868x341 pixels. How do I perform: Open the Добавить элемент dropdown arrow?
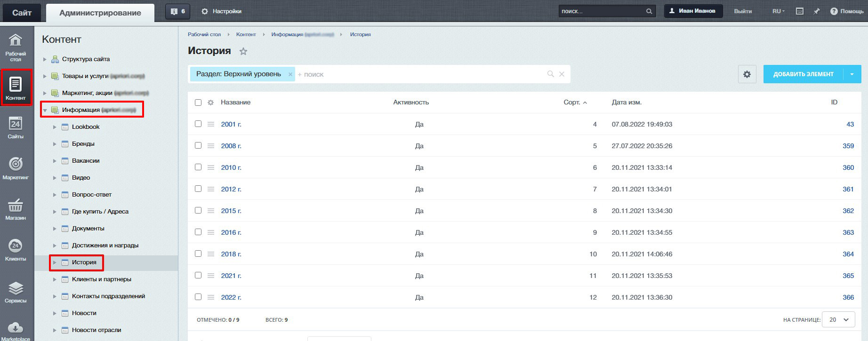(x=852, y=74)
